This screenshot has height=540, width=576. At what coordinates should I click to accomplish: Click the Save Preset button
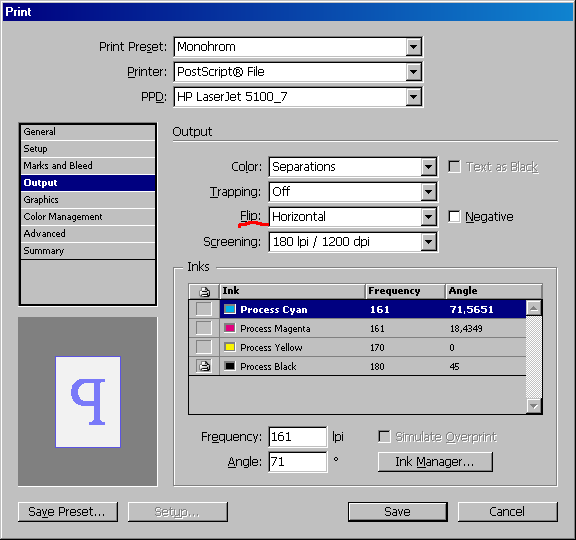(68, 512)
